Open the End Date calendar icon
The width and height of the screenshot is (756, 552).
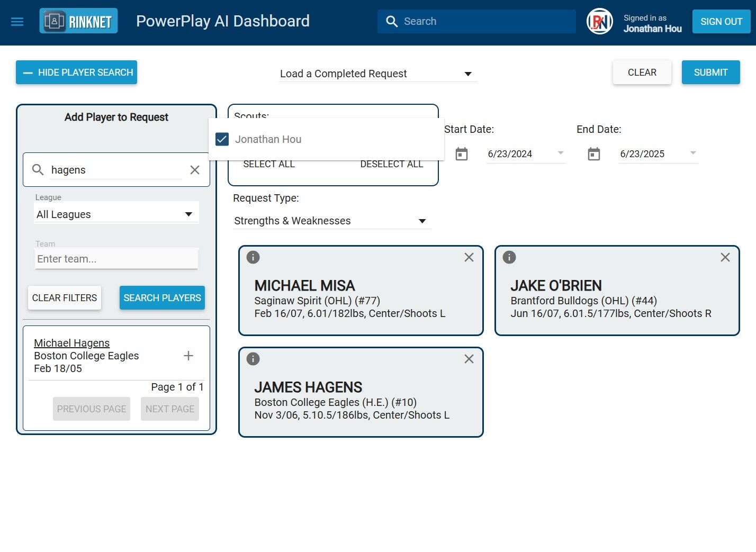point(594,154)
